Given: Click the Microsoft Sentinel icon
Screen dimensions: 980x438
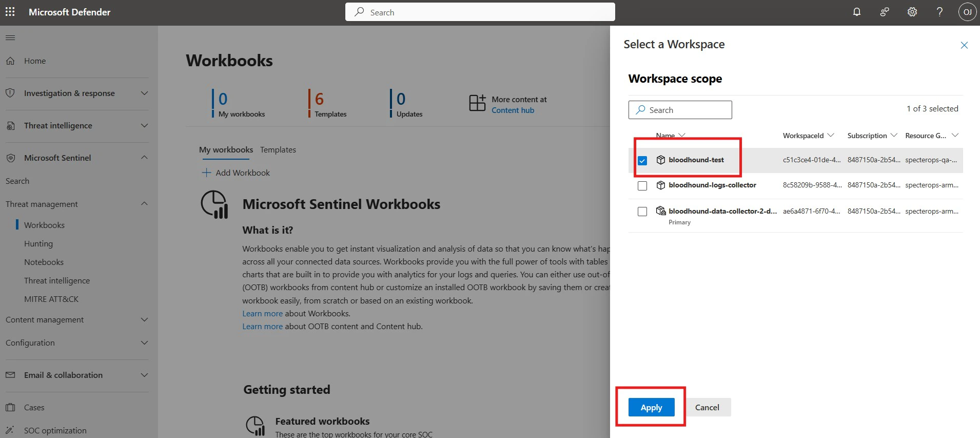Looking at the screenshot, I should point(10,158).
